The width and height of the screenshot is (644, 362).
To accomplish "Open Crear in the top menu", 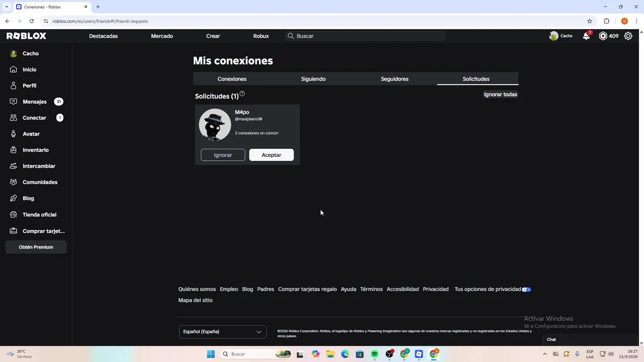I will click(213, 36).
